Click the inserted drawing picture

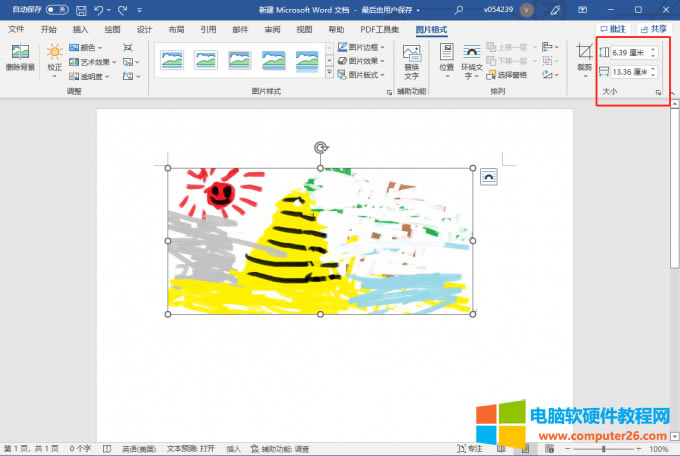tap(320, 241)
